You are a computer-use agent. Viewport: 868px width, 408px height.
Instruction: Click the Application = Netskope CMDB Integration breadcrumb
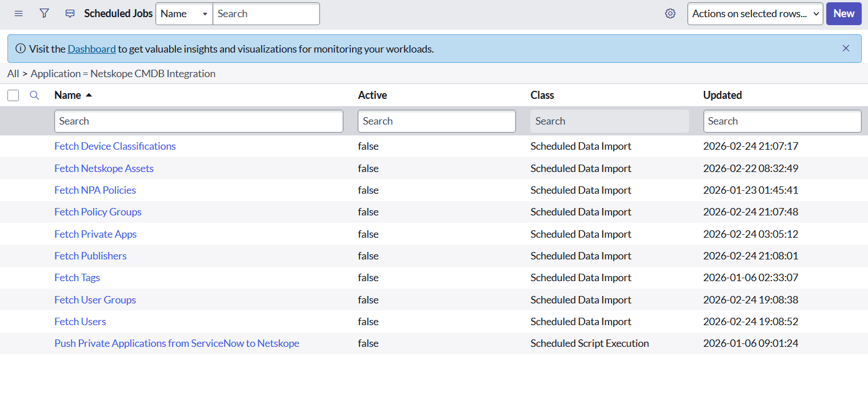(x=123, y=74)
